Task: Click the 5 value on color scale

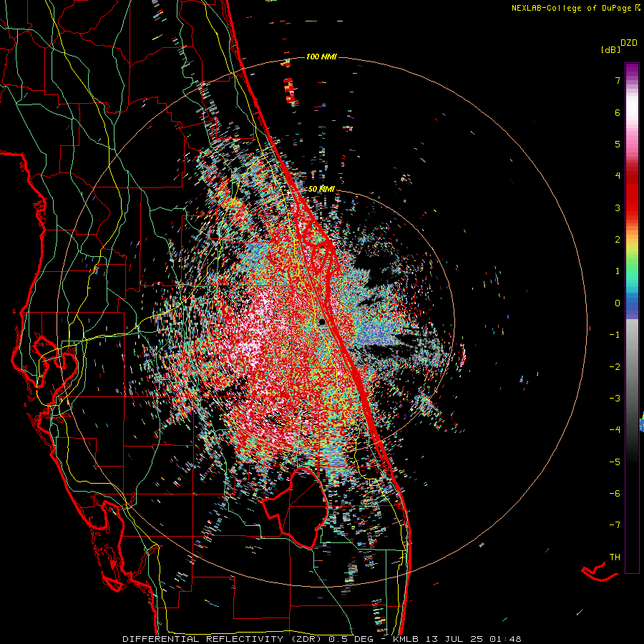Action: point(618,144)
